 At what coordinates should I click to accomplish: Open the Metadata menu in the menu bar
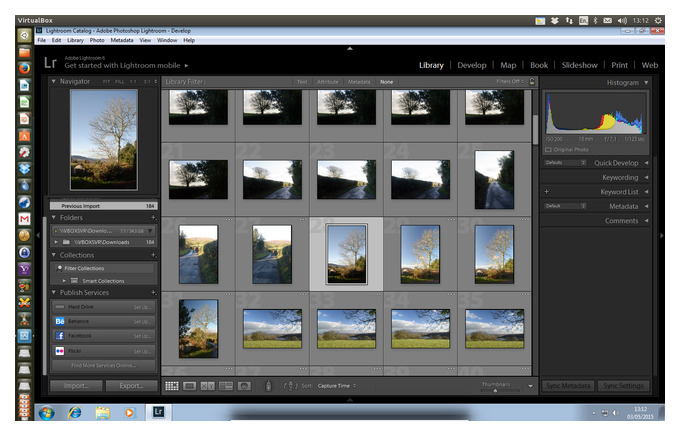point(122,40)
